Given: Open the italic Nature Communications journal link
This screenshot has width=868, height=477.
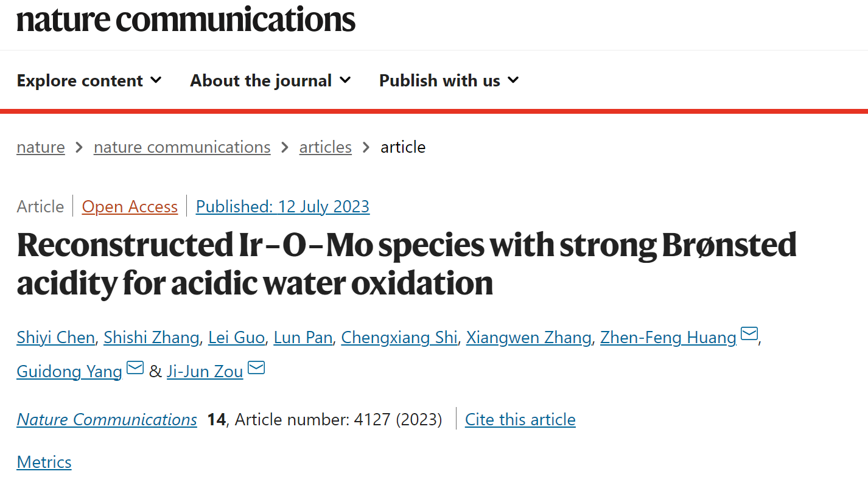Looking at the screenshot, I should pos(107,420).
